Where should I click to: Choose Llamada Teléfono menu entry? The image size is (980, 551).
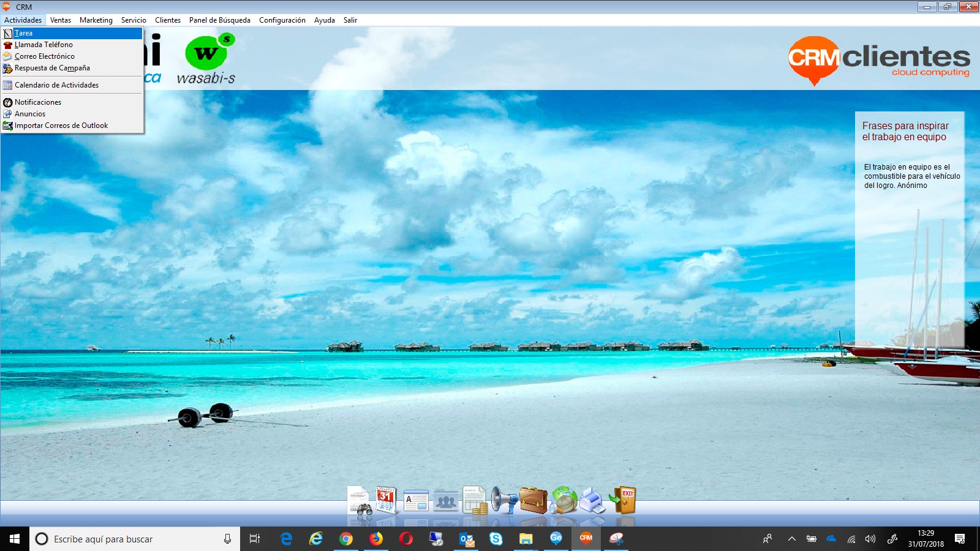pos(43,45)
